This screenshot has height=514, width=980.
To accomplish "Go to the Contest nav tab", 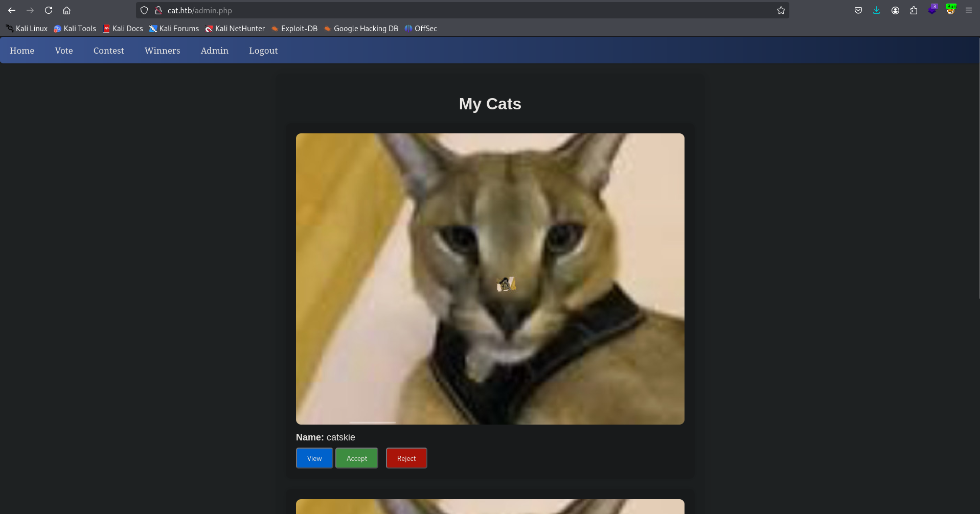I will [x=108, y=51].
